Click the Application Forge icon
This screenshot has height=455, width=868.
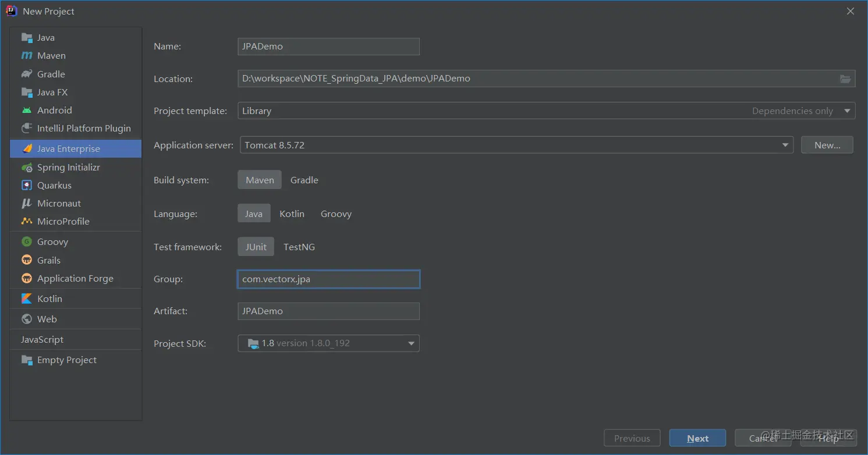point(27,278)
